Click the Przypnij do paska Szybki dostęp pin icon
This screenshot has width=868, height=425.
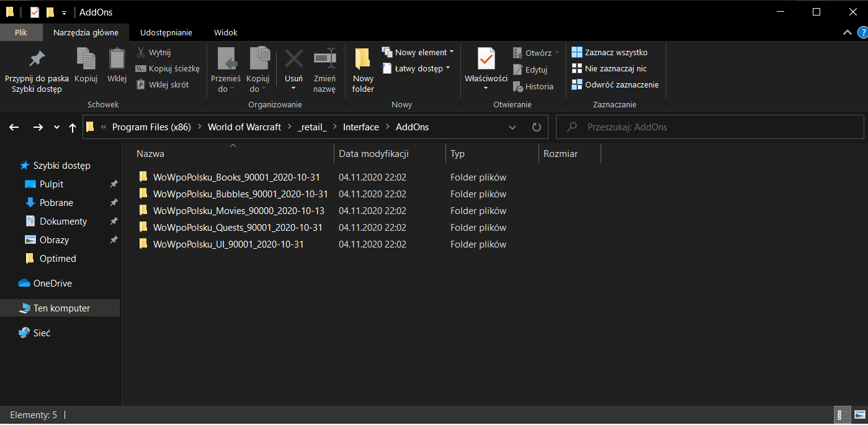[37, 59]
